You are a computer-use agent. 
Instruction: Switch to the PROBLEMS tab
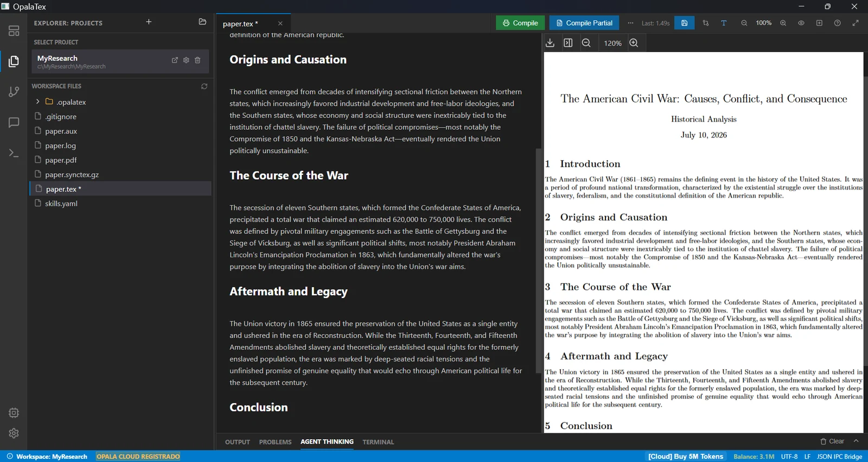tap(275, 442)
